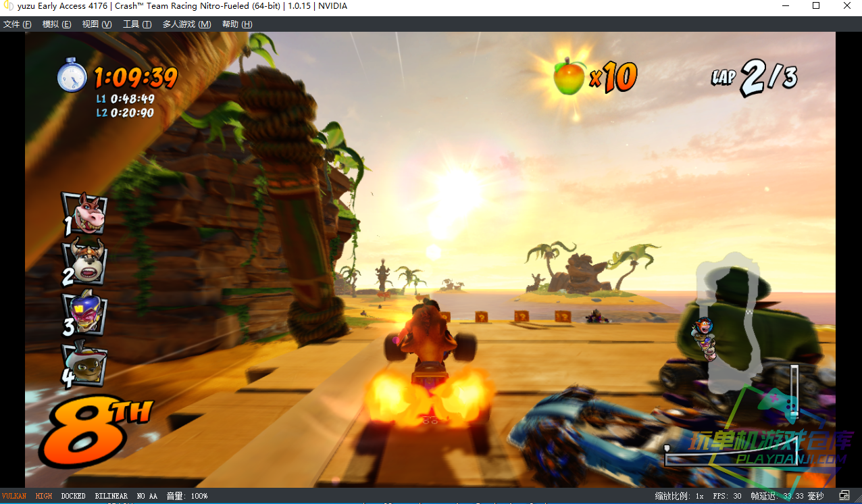862x504 pixels.
Task: Close the yuzu window
Action: (x=847, y=6)
